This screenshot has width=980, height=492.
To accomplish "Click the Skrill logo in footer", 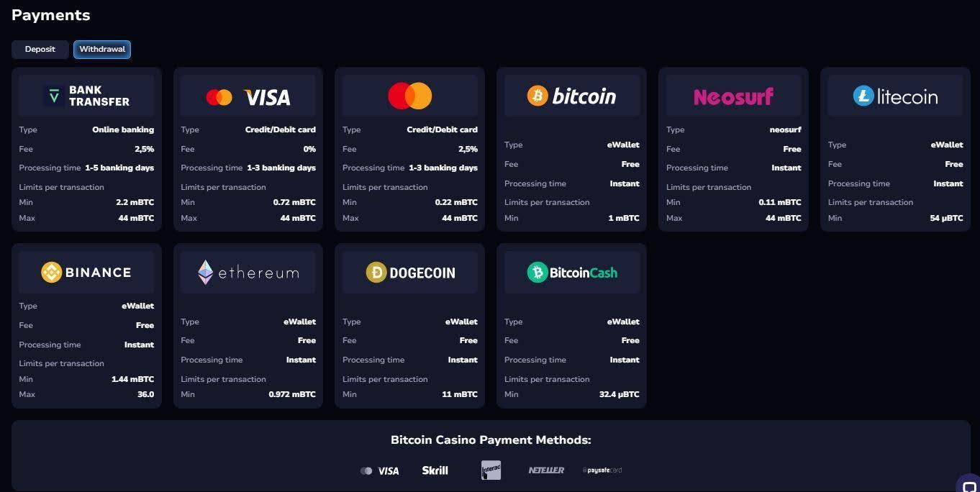I will point(435,470).
